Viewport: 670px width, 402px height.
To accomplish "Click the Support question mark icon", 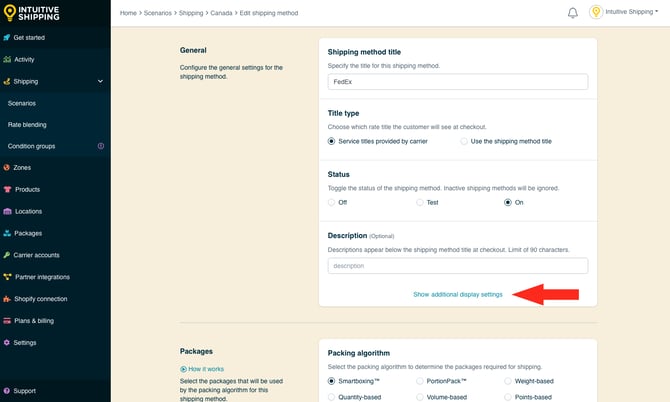I will tap(6, 390).
